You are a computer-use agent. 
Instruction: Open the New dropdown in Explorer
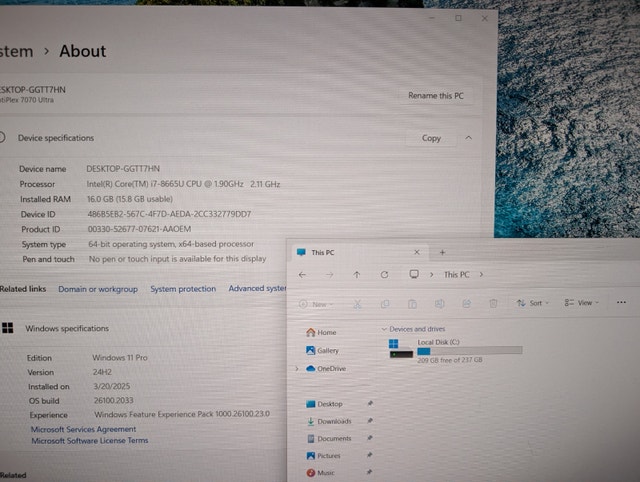316,304
